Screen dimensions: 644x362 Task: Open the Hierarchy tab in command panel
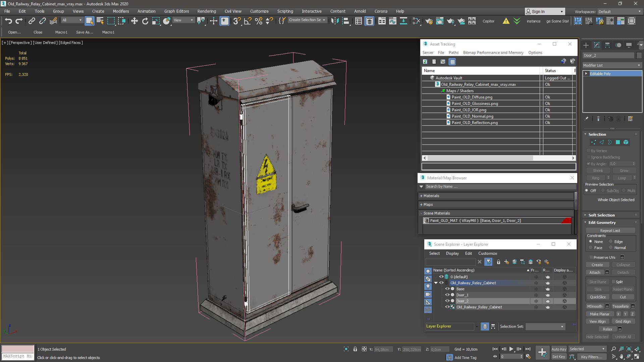point(607,45)
